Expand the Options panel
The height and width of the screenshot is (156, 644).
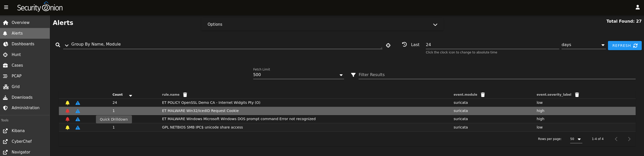point(435,24)
